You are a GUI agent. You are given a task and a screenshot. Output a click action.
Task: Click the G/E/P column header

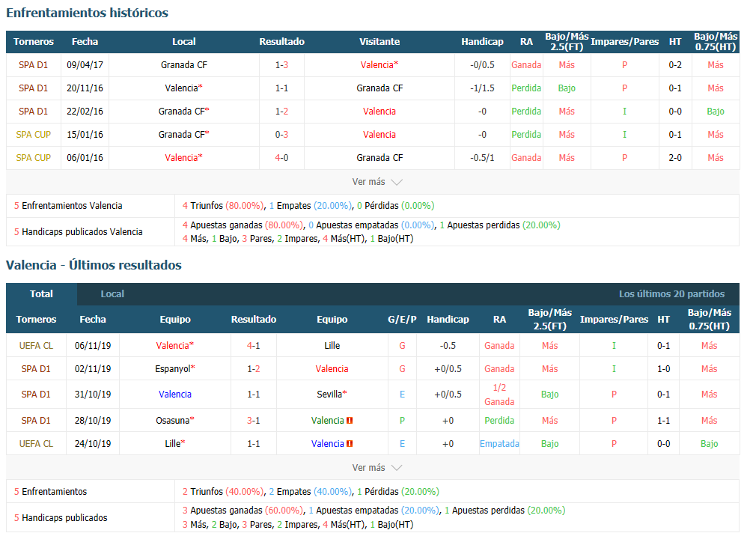coord(402,320)
